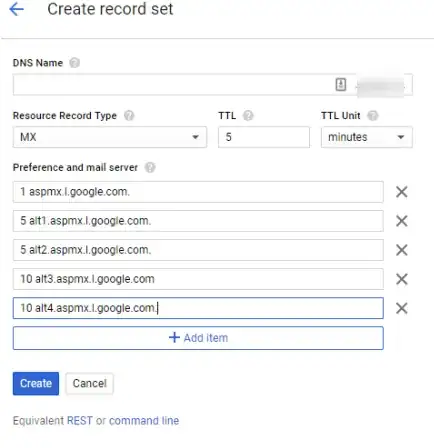Image resolution: width=434 pixels, height=448 pixels.
Task: Show help tooltip for TTL
Action: (x=248, y=116)
